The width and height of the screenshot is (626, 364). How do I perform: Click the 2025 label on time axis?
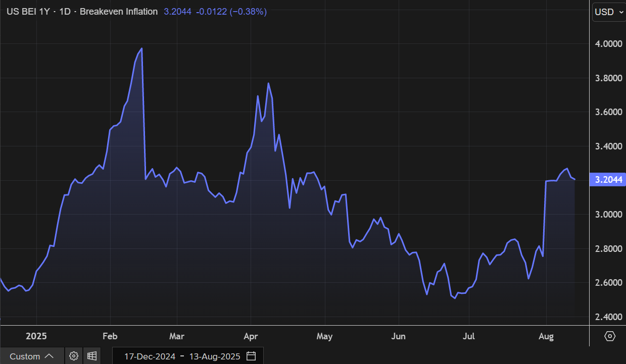point(36,336)
